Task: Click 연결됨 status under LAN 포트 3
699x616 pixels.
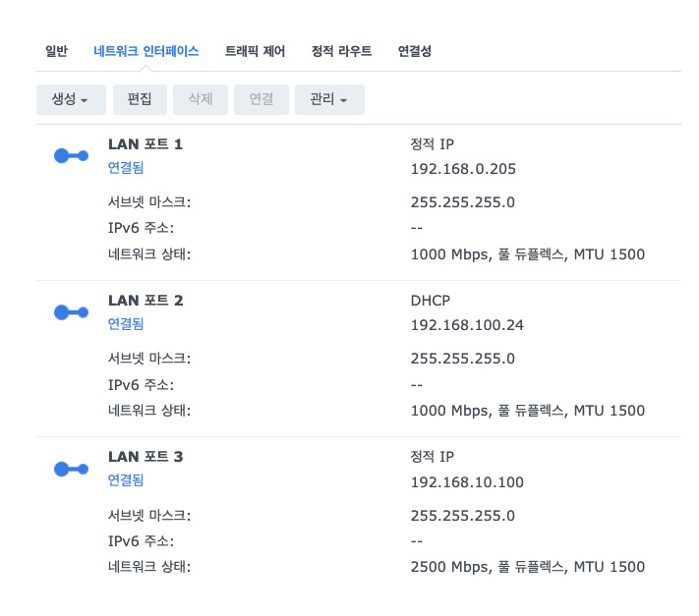Action: pos(126,480)
